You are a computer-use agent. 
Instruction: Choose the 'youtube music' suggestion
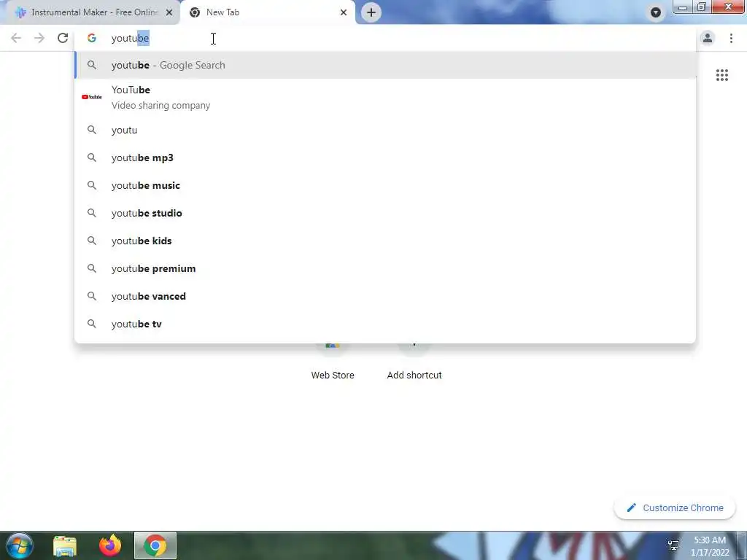(385, 185)
